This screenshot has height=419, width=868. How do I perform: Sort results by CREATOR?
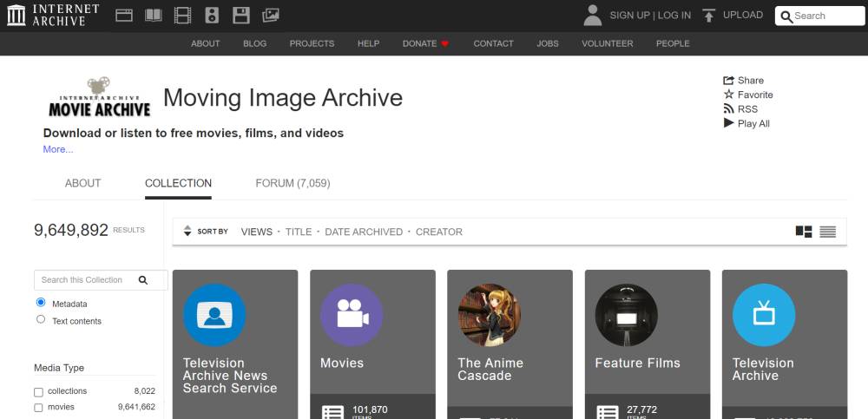[439, 232]
